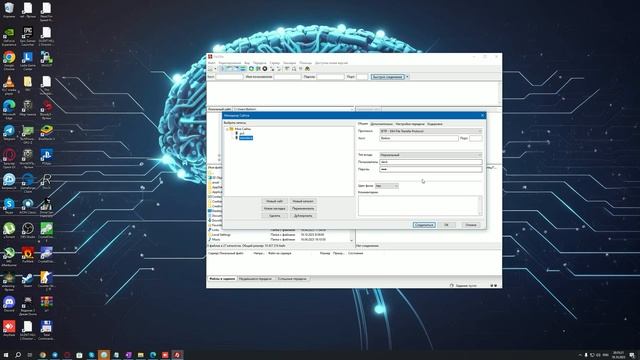Click the Быстрое соединение button
Image resolution: width=640 pixels, height=360 pixels.
387,77
